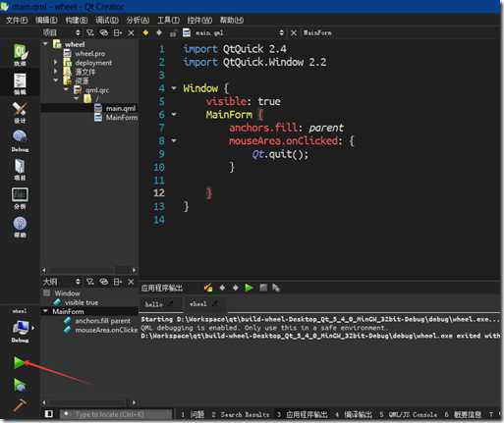The image size is (504, 423).
Task: Open the Qt Welcome mode
Action: pos(20,54)
